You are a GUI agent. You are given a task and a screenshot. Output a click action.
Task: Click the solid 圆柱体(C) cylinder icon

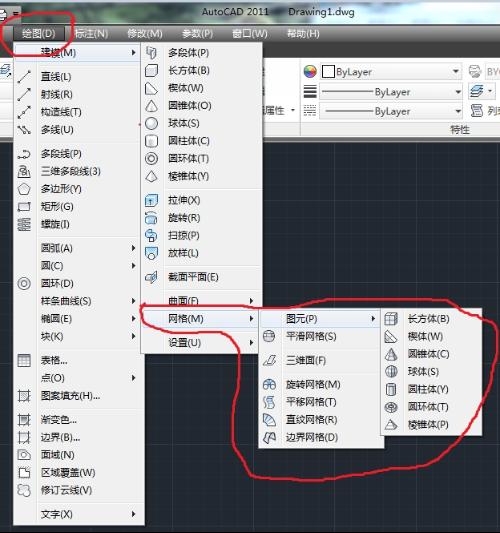tap(151, 141)
